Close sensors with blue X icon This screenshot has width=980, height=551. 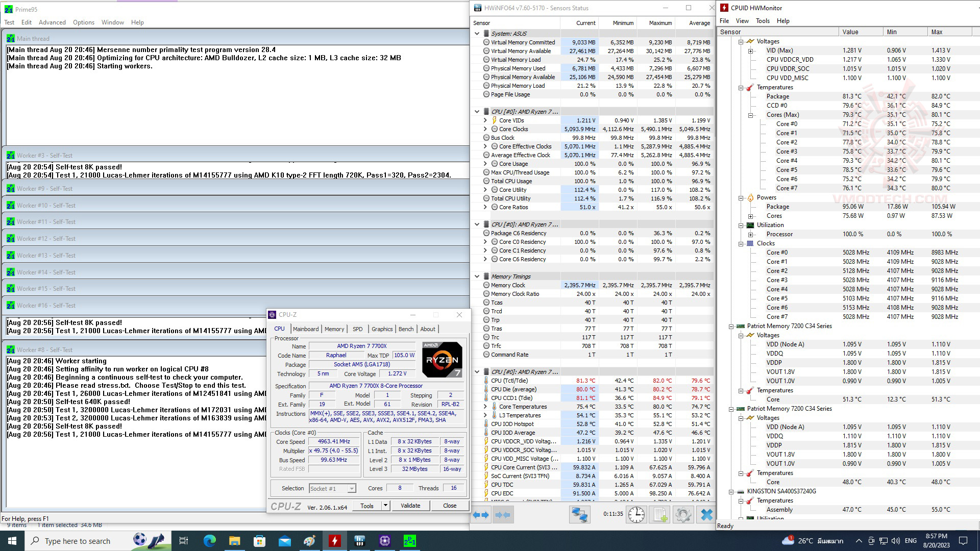coord(706,515)
